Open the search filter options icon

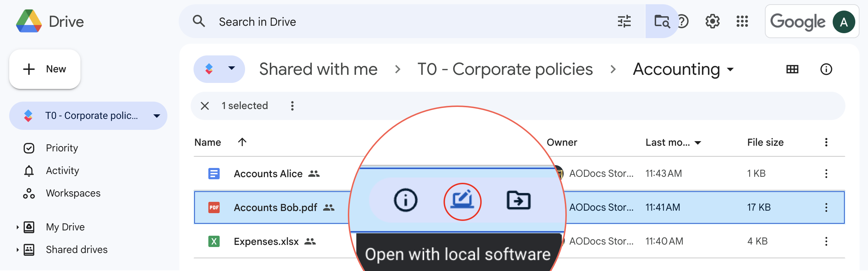coord(624,22)
